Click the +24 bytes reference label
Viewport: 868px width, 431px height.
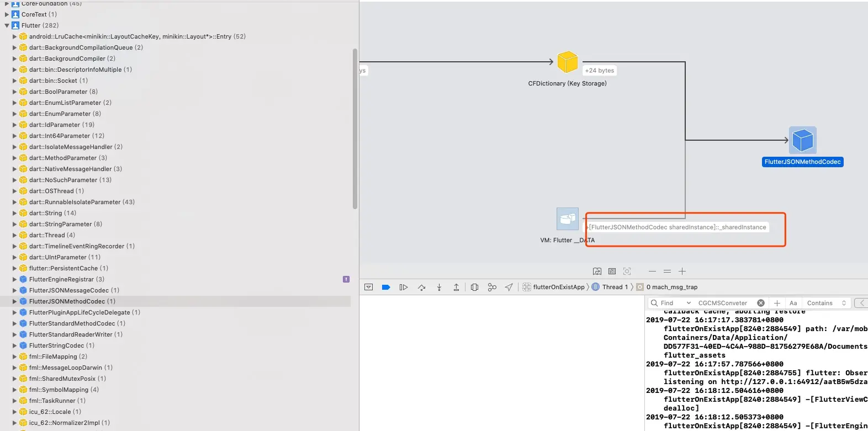(600, 71)
